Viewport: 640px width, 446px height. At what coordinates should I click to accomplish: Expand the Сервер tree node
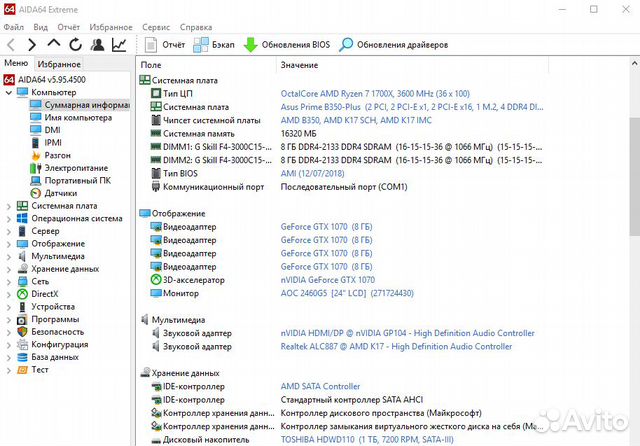(9, 232)
